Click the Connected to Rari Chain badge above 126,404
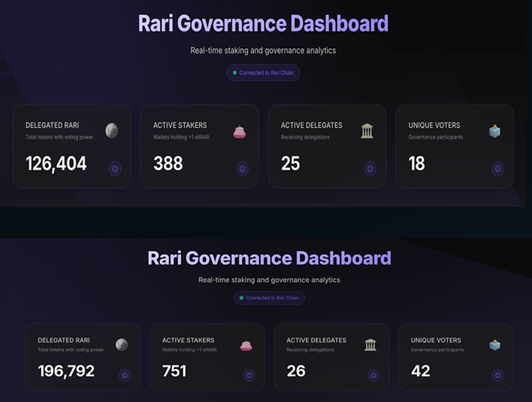 coord(263,73)
